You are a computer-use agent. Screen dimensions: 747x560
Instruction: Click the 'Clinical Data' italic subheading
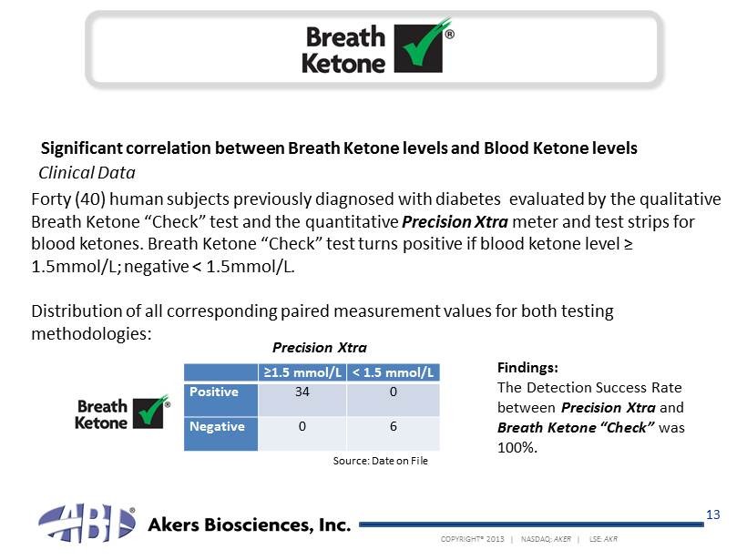click(x=87, y=172)
